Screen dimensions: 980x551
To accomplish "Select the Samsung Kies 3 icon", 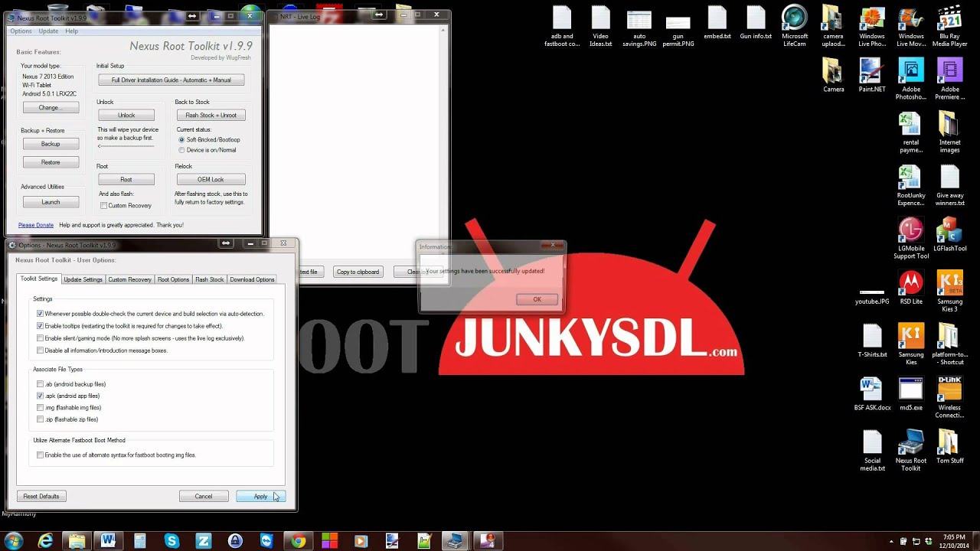I will tap(949, 291).
